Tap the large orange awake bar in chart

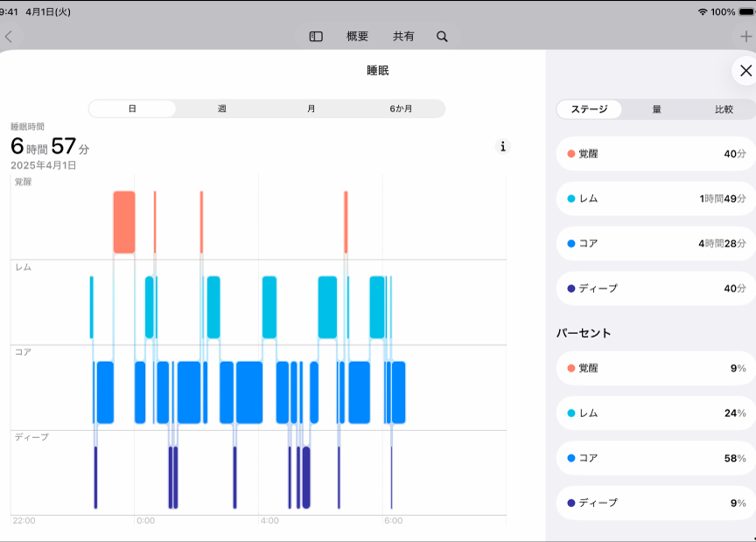coord(124,222)
